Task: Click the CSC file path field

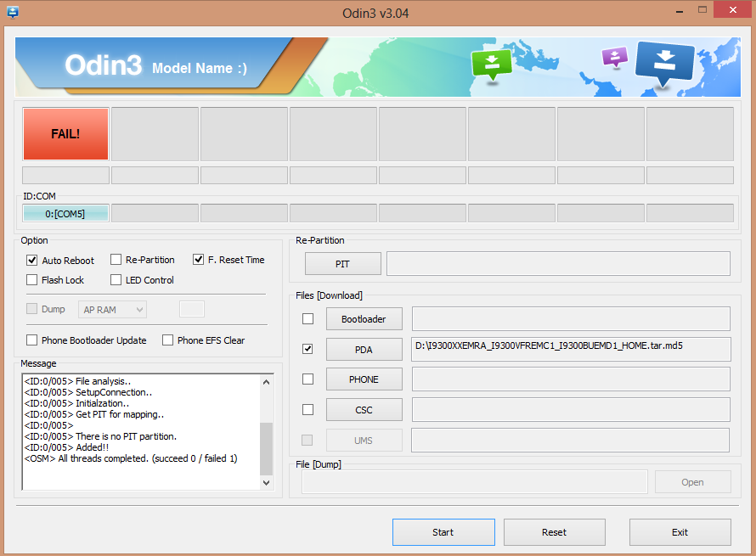Action: tap(571, 409)
